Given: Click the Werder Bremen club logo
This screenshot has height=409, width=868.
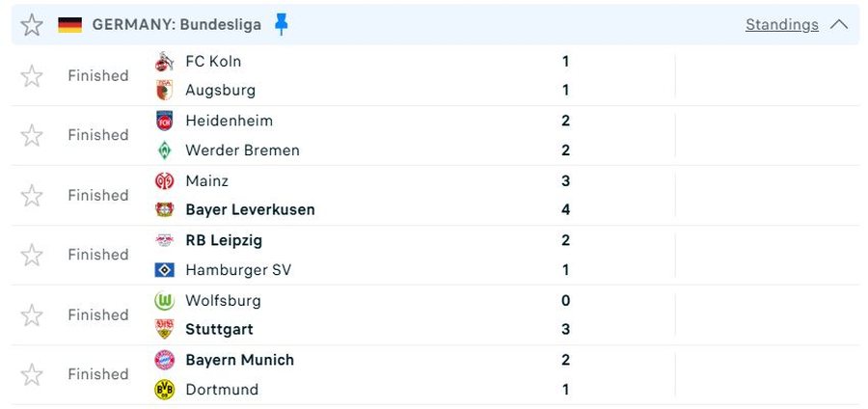Looking at the screenshot, I should tap(165, 150).
